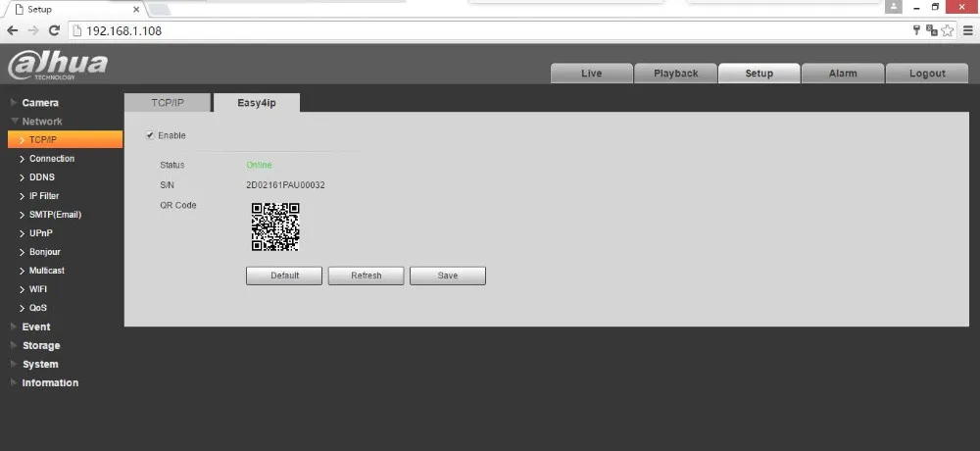The image size is (980, 451).
Task: Click the QR Code image
Action: [x=275, y=226]
